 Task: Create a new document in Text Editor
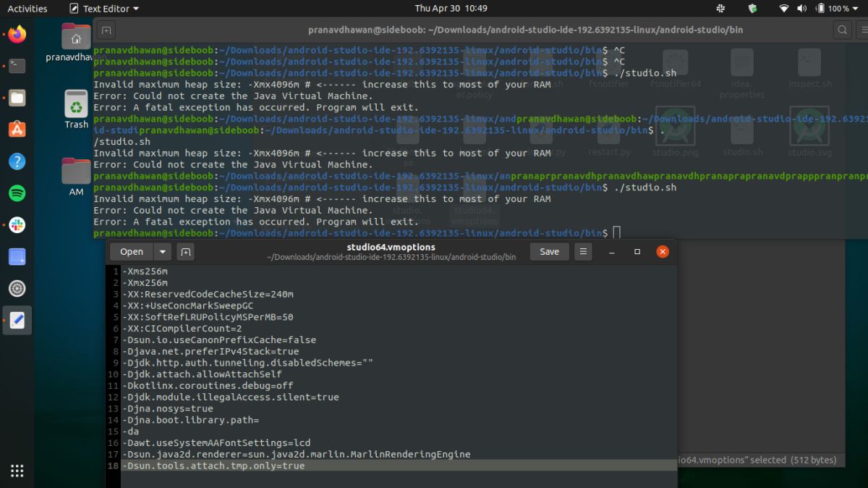click(x=186, y=251)
